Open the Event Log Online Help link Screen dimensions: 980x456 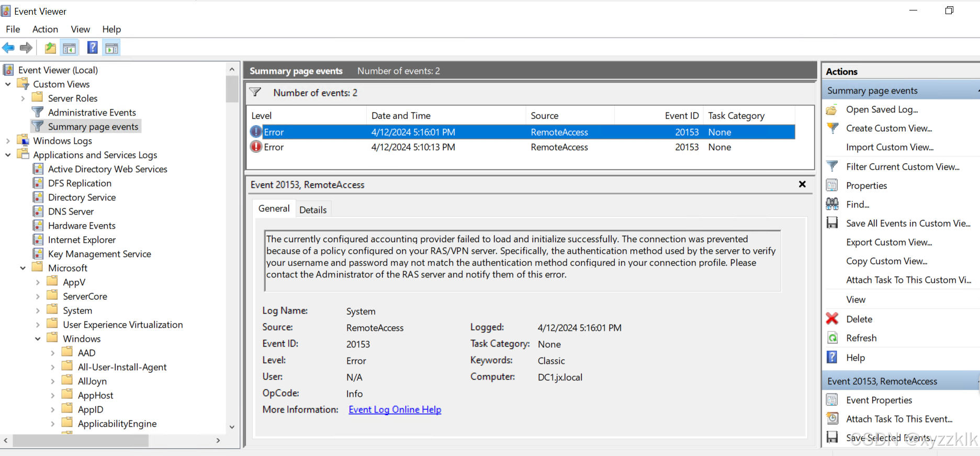tap(395, 409)
